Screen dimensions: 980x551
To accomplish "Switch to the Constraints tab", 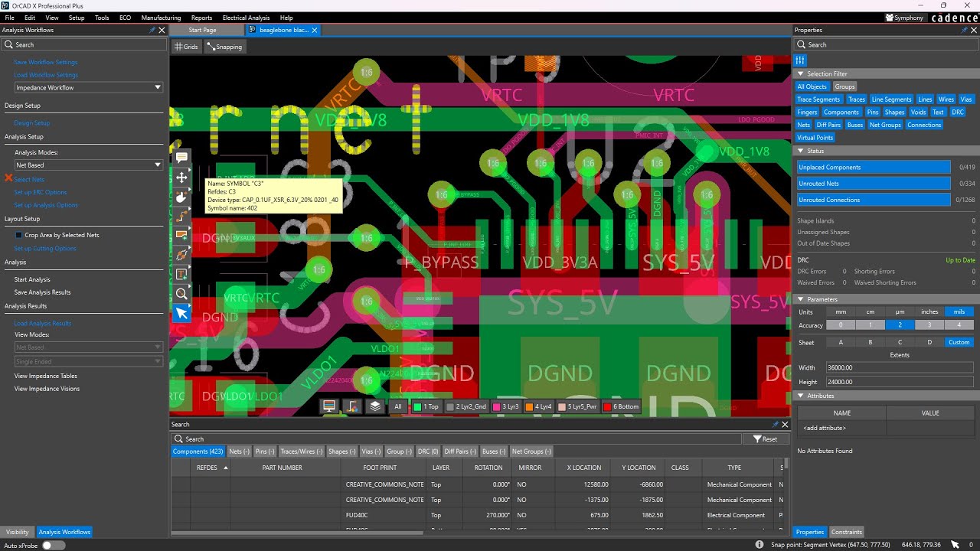I will [846, 532].
